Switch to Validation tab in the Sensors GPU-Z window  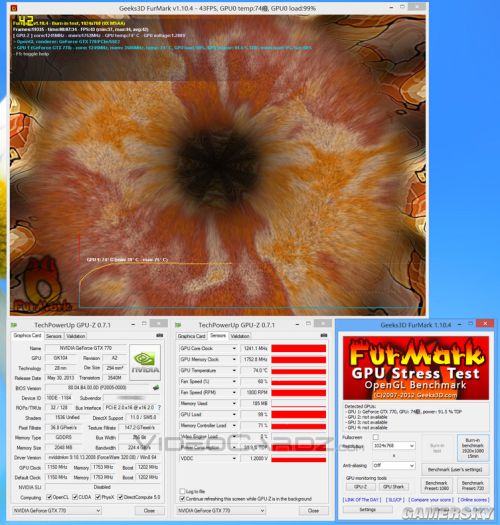pos(240,336)
